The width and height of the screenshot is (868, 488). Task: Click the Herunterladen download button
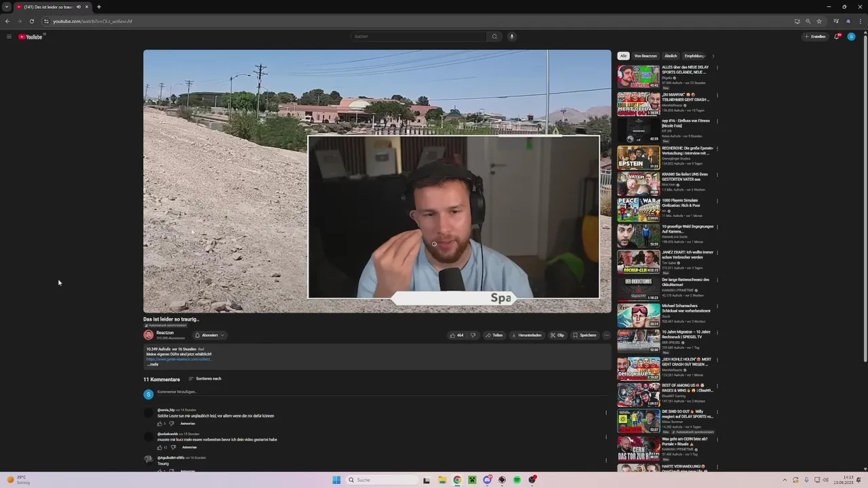pos(527,335)
